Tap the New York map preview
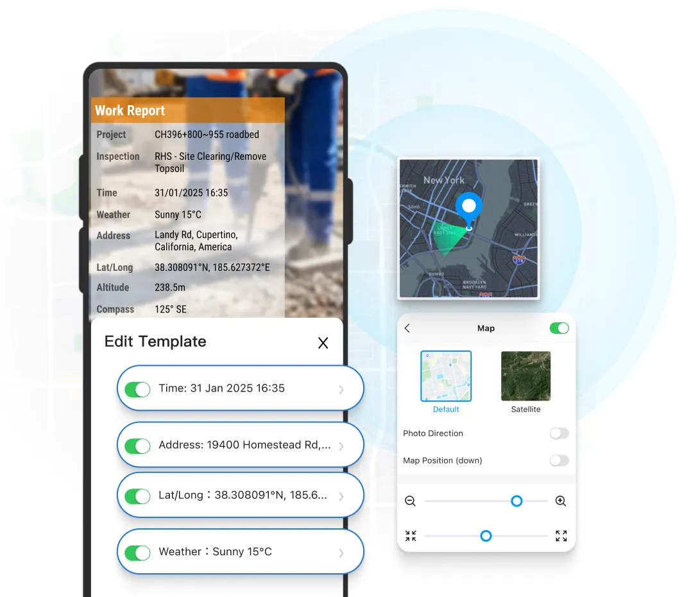Viewport: 700px width, 597px height. [x=468, y=229]
